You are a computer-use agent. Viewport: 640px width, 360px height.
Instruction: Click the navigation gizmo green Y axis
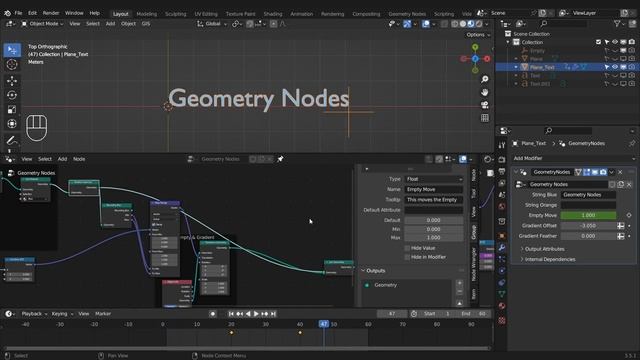point(475,48)
